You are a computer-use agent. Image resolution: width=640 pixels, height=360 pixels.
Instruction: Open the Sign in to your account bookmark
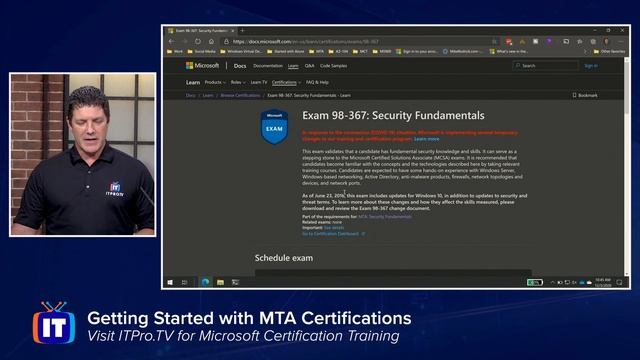pos(417,51)
